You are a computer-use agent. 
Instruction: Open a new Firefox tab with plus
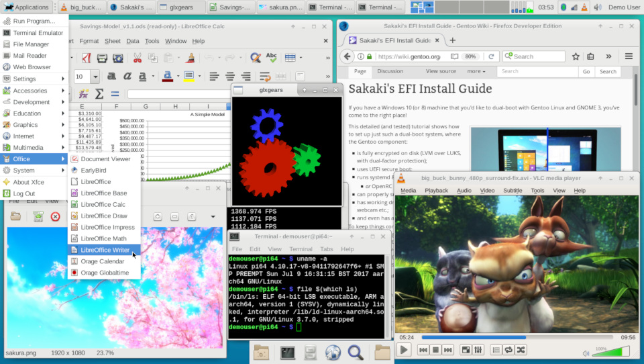(453, 40)
